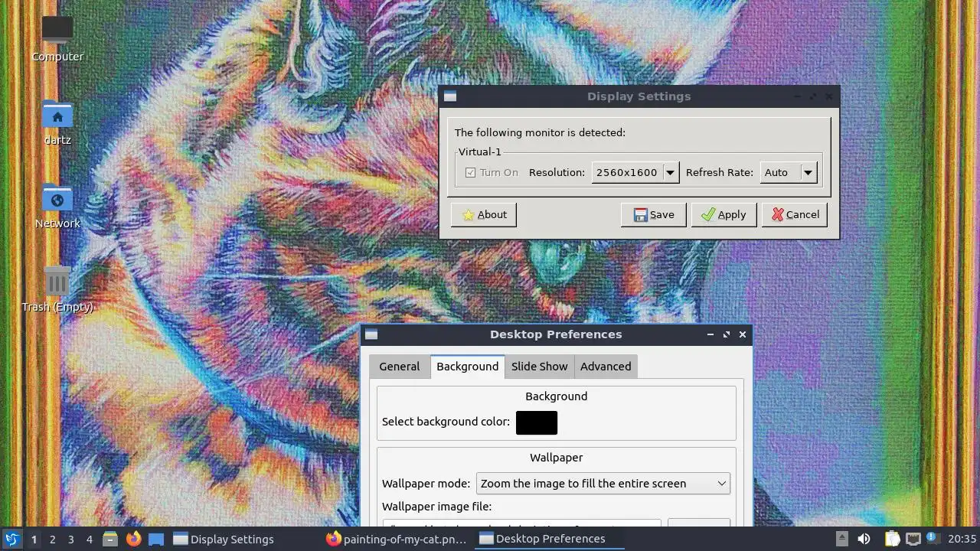The height and width of the screenshot is (551, 980).
Task: Click the 'Wallpaper image file:' label
Action: click(x=436, y=507)
